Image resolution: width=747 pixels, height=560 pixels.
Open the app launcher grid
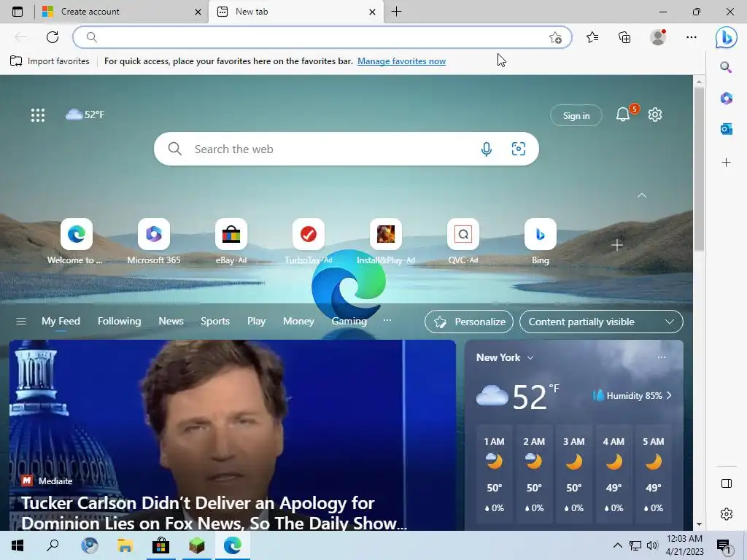click(38, 114)
